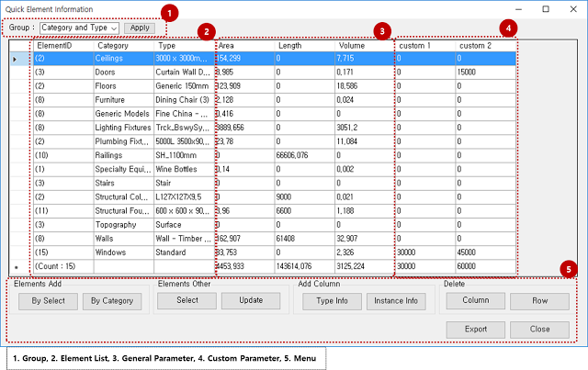Click the custom 1 column header
588x370 pixels.
pos(425,46)
